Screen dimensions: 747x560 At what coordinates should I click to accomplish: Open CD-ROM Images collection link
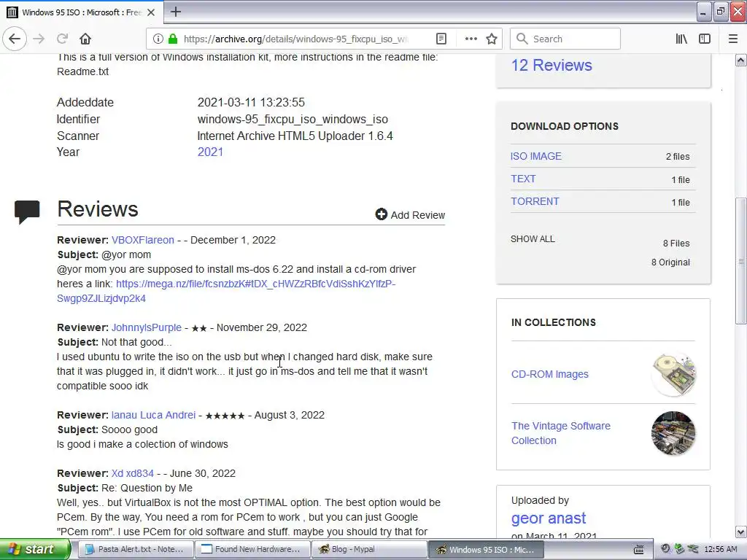point(550,374)
